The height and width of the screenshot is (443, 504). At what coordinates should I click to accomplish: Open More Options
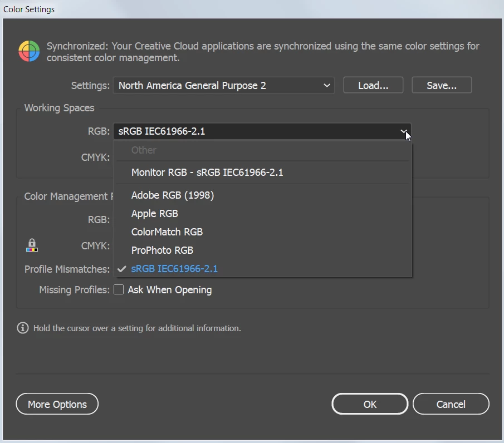[x=57, y=404]
